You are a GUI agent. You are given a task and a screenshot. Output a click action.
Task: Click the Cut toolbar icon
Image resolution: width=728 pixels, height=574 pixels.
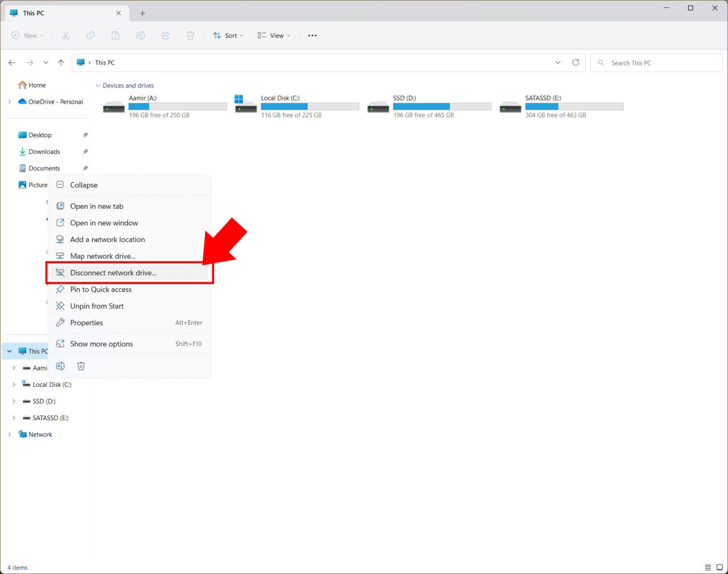point(65,36)
